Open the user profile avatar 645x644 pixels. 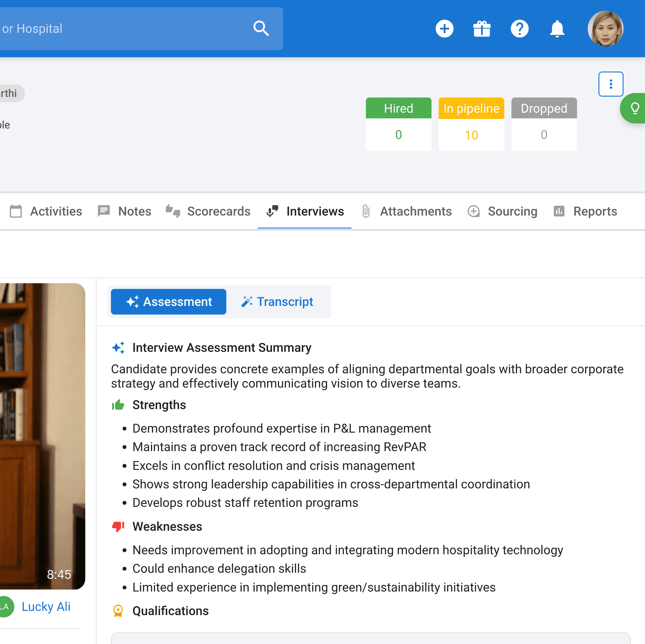[605, 29]
